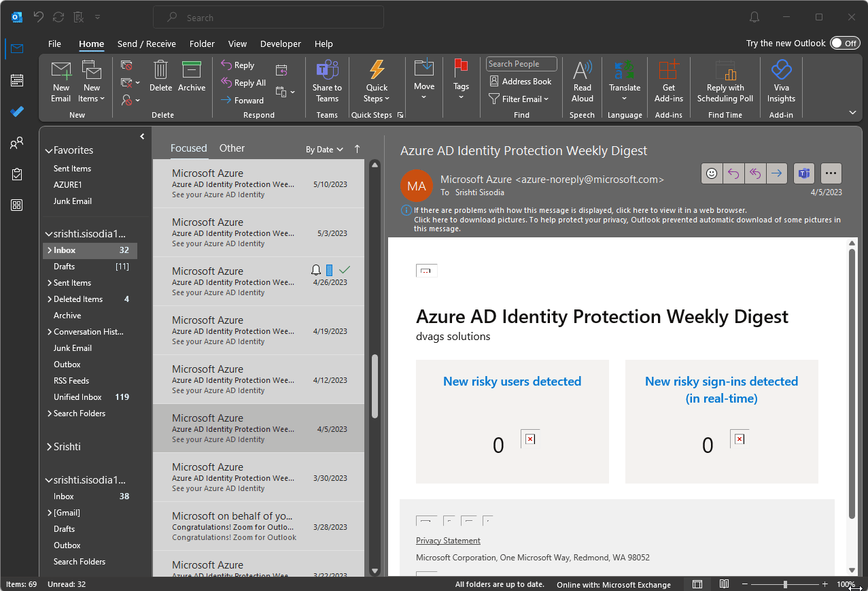Open the People contacts view
Screen dimensions: 868x591
(x=17, y=143)
